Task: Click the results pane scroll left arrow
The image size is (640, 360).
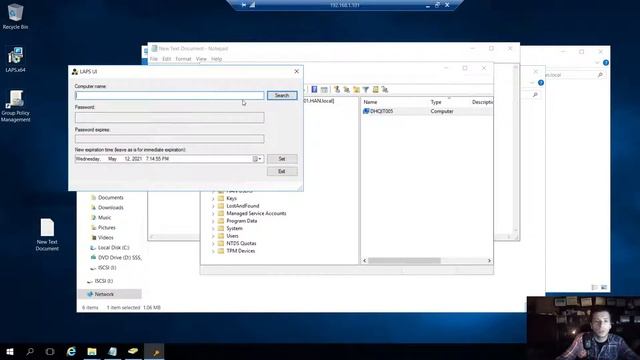Action: coord(364,260)
